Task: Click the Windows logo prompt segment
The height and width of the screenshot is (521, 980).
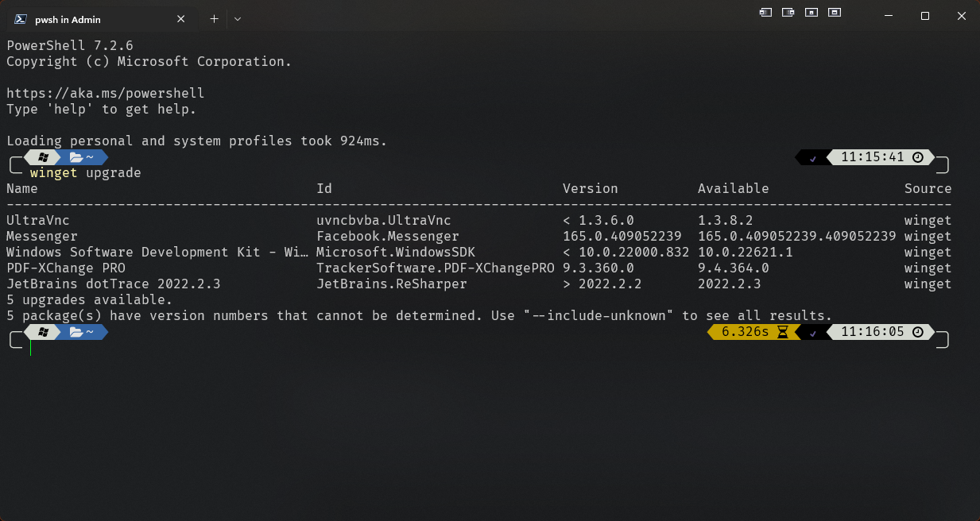Action: point(42,156)
